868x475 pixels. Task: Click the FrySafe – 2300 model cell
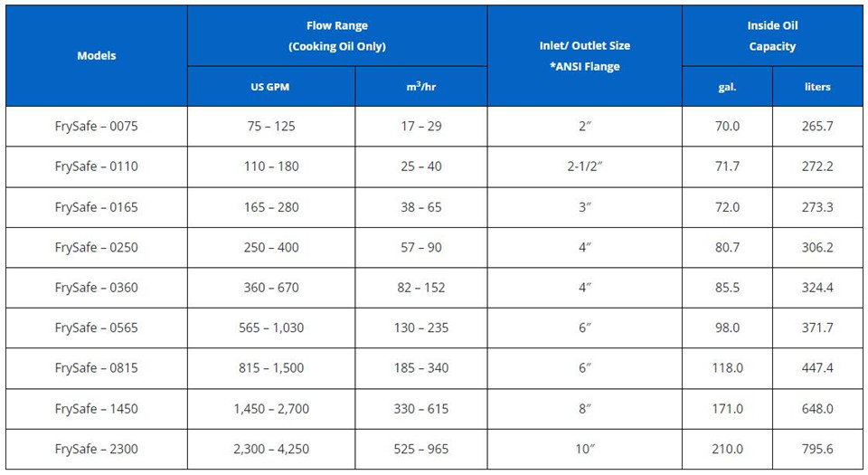(x=97, y=449)
